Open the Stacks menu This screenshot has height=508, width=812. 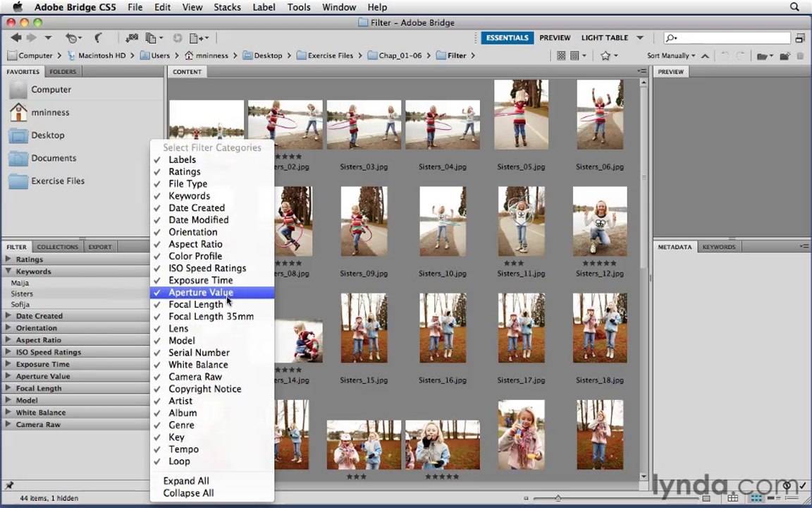[227, 7]
